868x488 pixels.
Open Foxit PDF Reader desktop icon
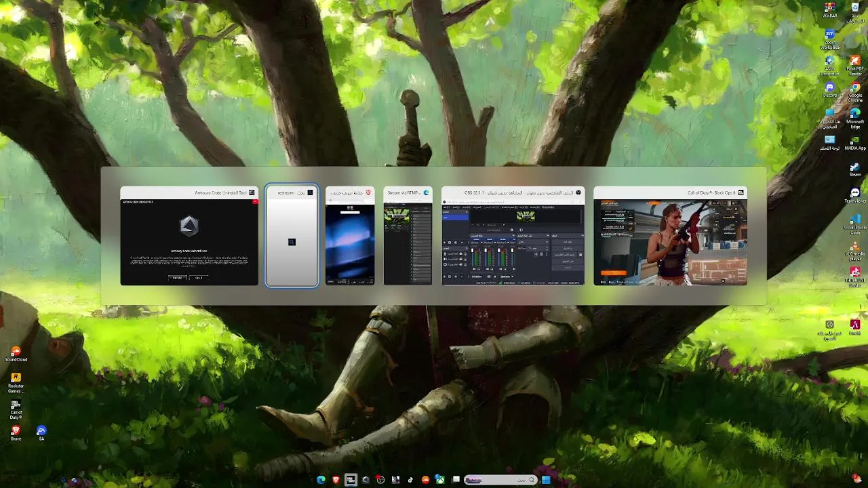coord(855,65)
